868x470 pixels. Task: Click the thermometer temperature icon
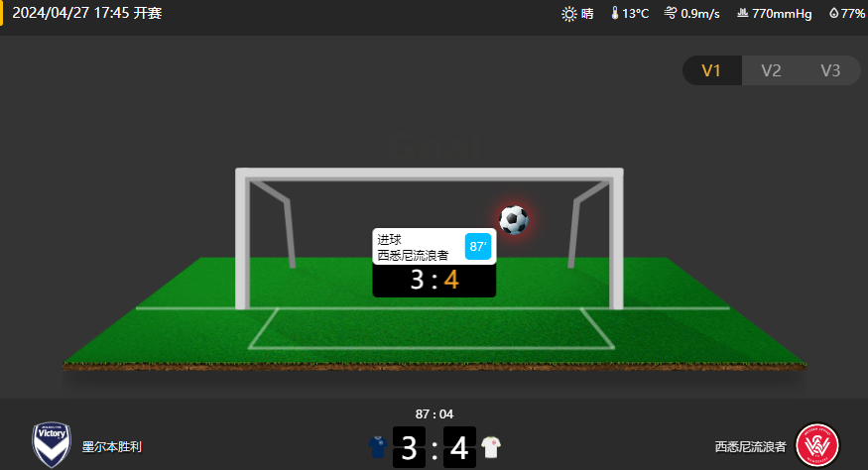pos(614,13)
